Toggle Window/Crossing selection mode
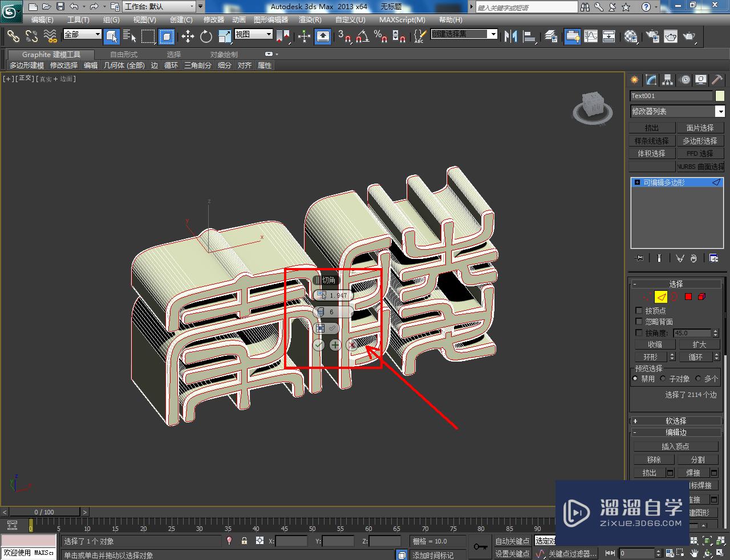730x560 pixels. coord(166,36)
